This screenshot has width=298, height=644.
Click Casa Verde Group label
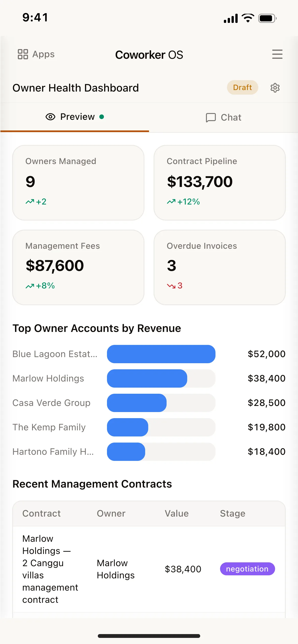pos(51,403)
